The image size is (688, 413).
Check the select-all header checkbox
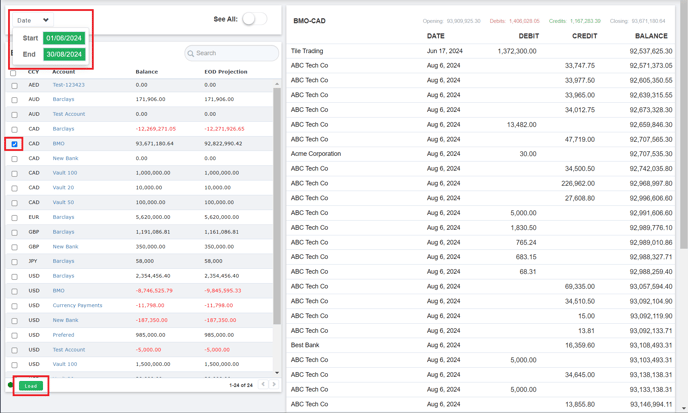(13, 73)
